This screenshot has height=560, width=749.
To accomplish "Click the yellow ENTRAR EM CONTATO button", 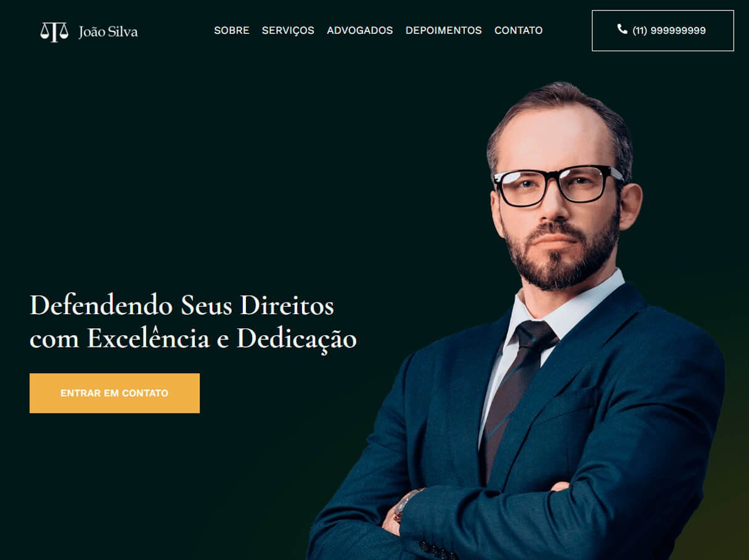I will tap(115, 393).
